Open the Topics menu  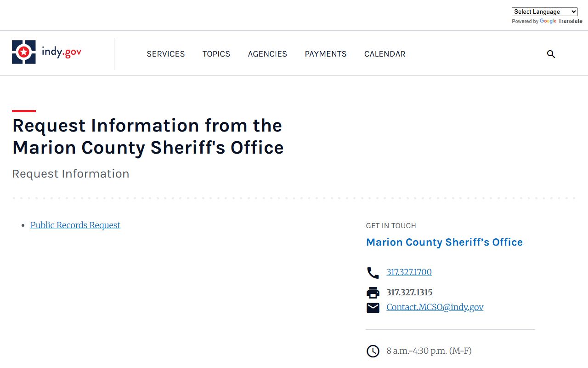pos(216,54)
